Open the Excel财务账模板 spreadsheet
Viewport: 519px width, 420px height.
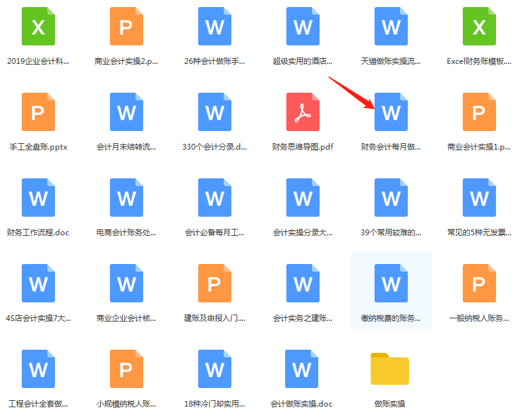[x=479, y=27]
